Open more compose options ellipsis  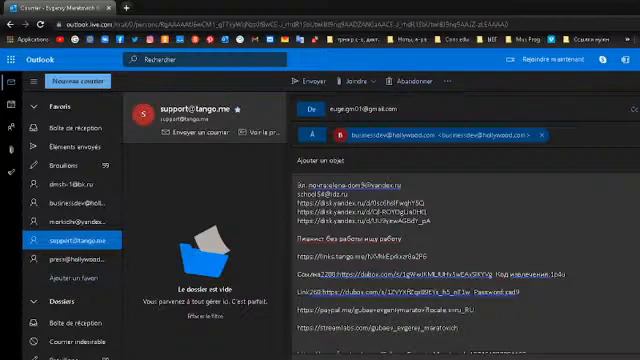pyautogui.click(x=447, y=81)
